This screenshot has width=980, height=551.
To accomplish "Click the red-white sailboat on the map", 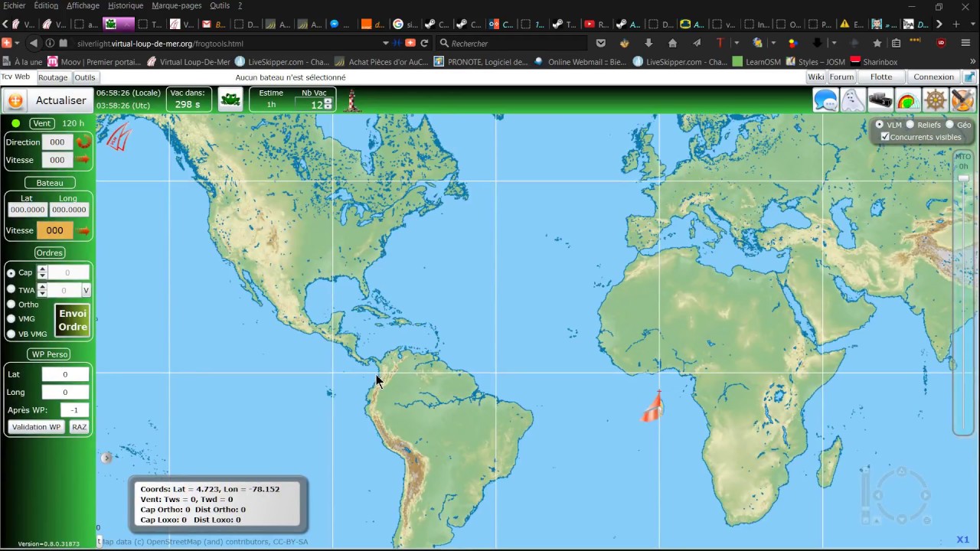I will coord(652,406).
